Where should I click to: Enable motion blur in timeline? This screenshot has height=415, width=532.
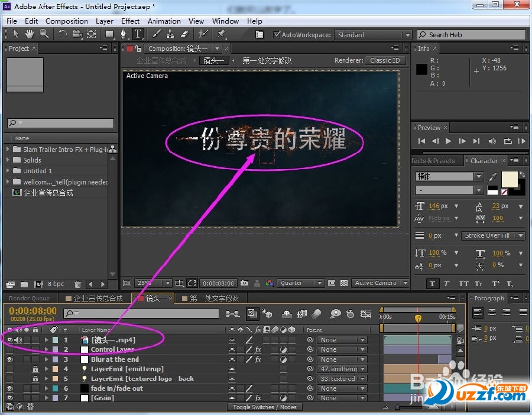[317, 314]
